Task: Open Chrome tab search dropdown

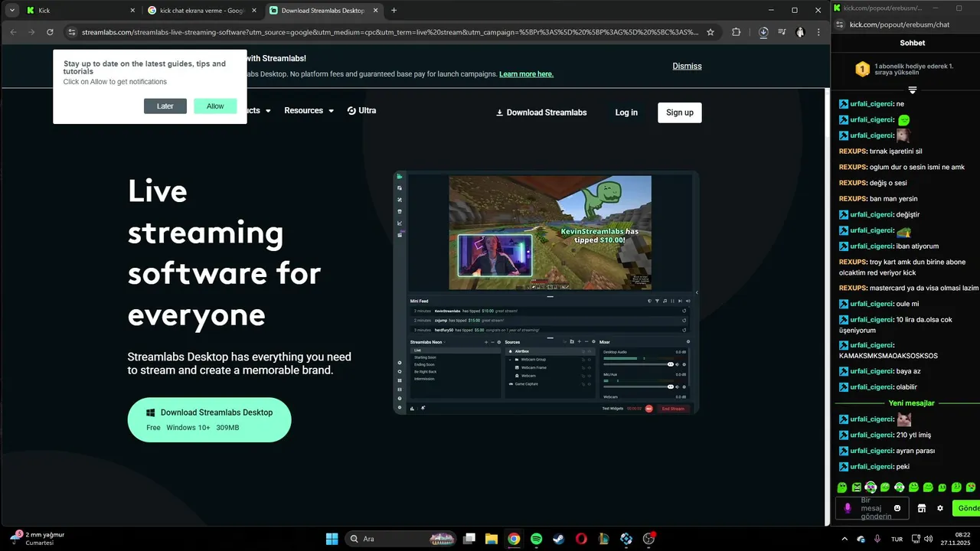Action: [12, 10]
